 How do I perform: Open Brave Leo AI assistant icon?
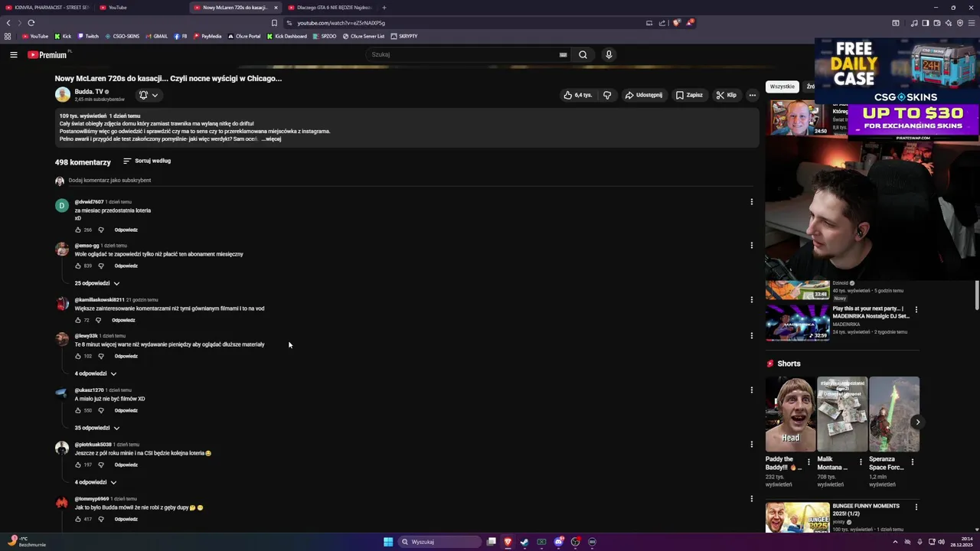(949, 23)
